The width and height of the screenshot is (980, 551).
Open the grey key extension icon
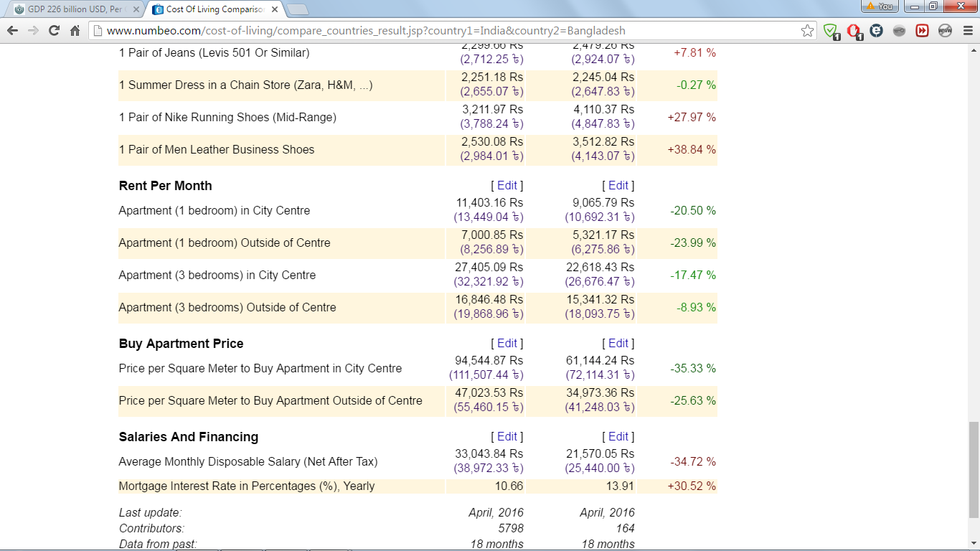(x=899, y=31)
